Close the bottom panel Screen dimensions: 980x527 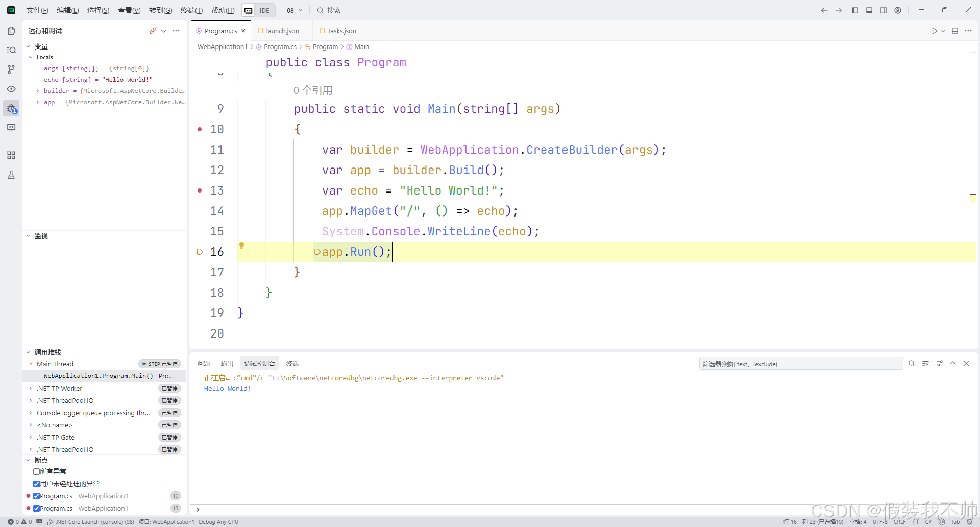coord(966,364)
